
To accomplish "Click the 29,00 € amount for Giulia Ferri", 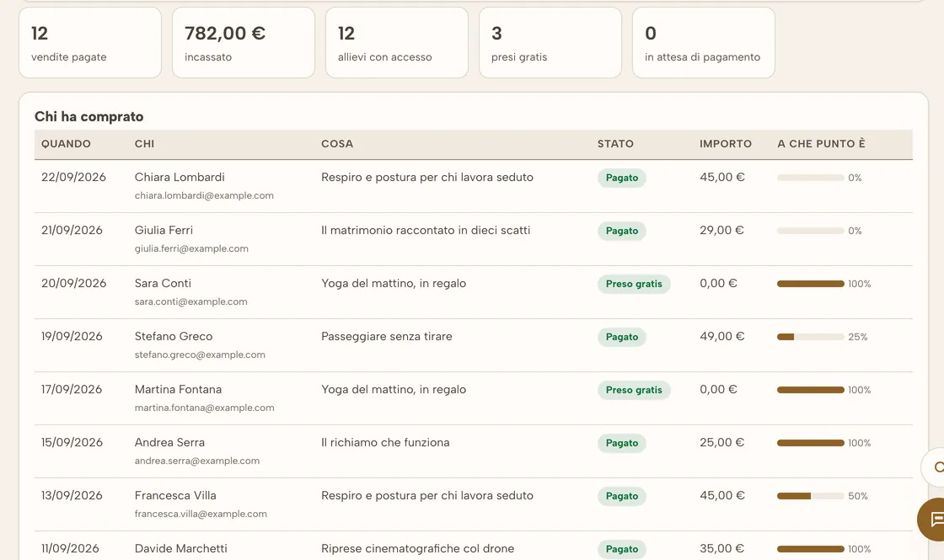I will (721, 231).
